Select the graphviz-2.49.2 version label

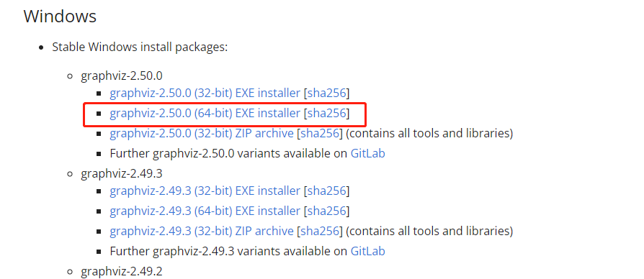(122, 271)
